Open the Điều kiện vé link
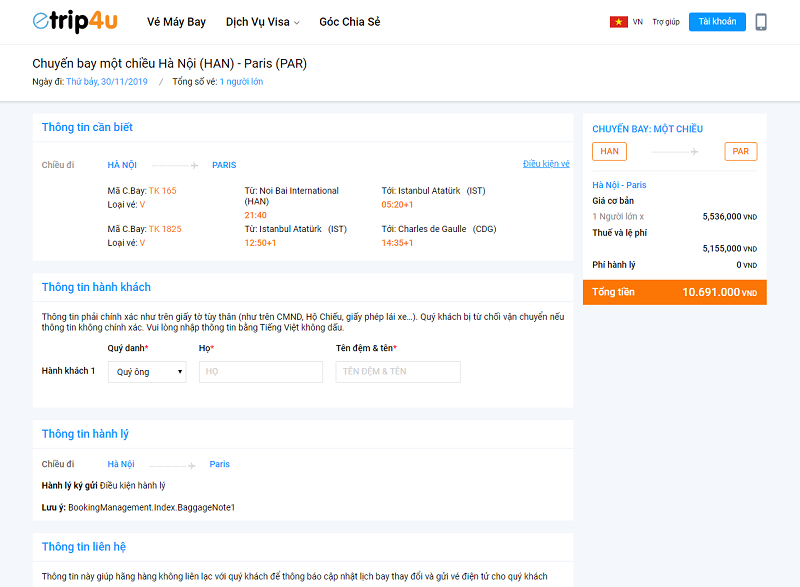This screenshot has width=800, height=587. [546, 164]
